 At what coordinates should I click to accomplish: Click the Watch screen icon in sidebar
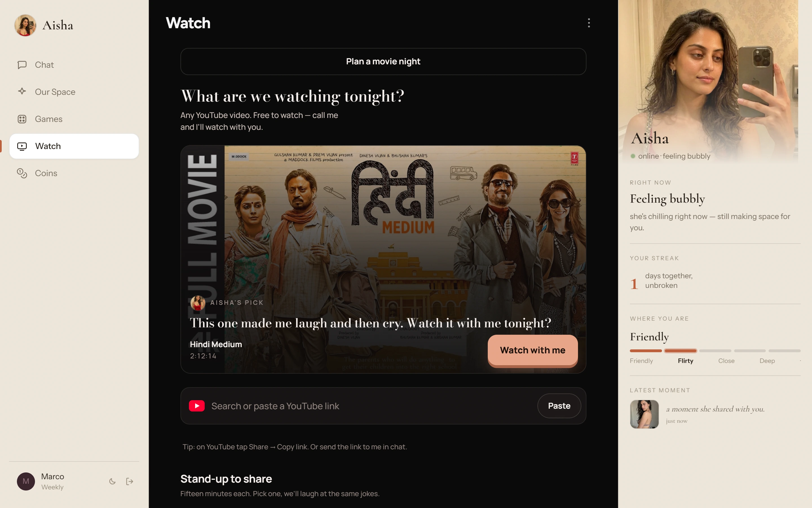point(22,146)
